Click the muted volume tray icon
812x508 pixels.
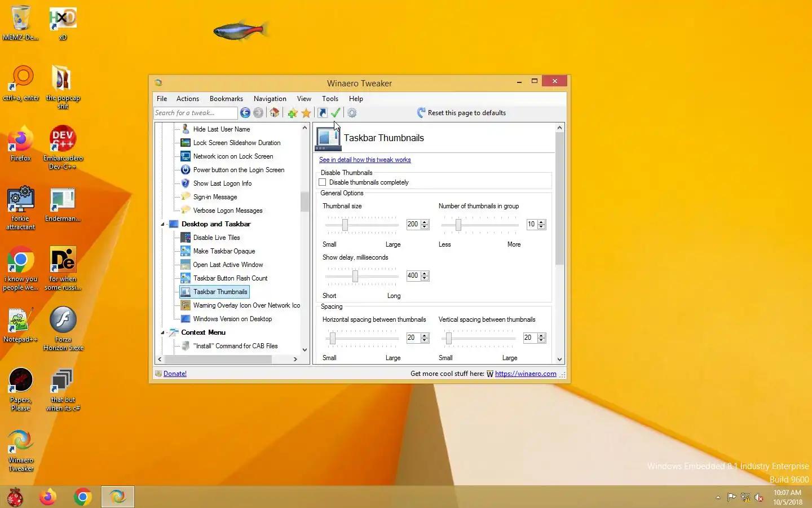click(x=759, y=497)
